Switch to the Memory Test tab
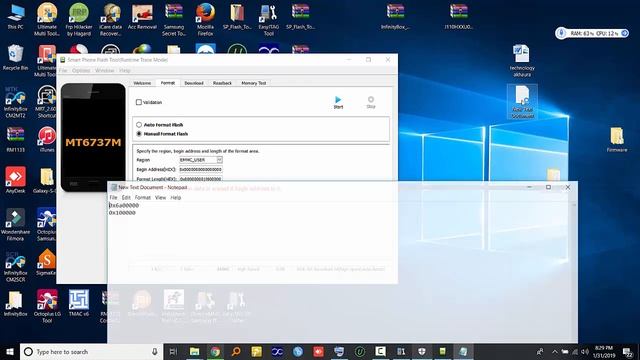 coord(253,83)
